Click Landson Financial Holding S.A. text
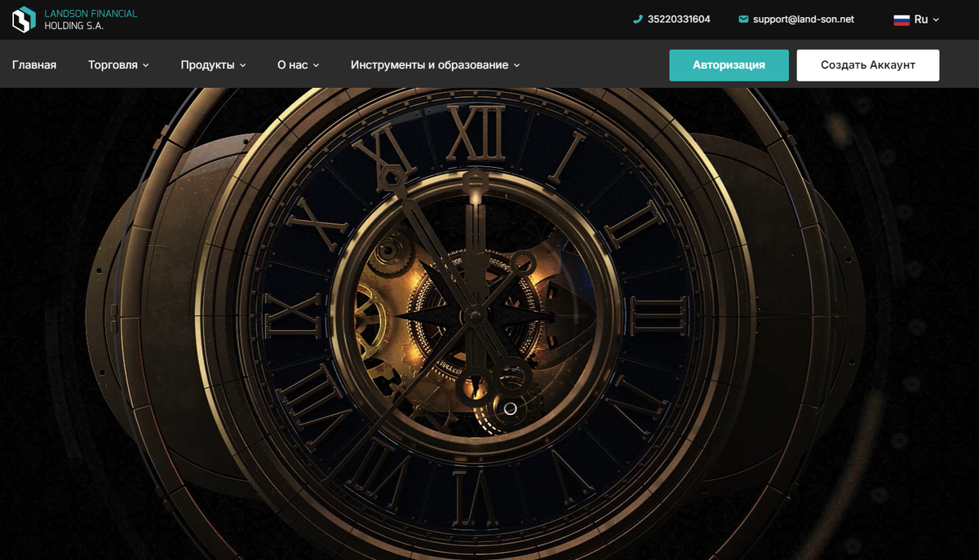979x560 pixels. click(x=91, y=20)
